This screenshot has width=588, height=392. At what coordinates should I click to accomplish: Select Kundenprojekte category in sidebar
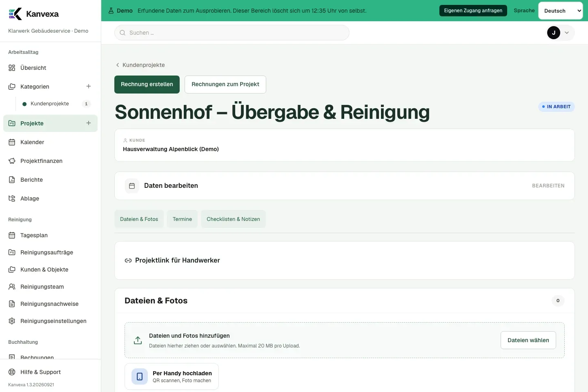point(50,104)
